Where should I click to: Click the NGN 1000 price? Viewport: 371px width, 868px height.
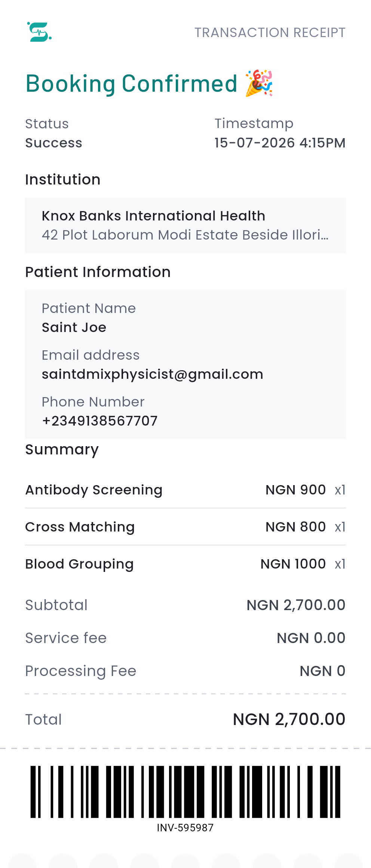pos(293,564)
